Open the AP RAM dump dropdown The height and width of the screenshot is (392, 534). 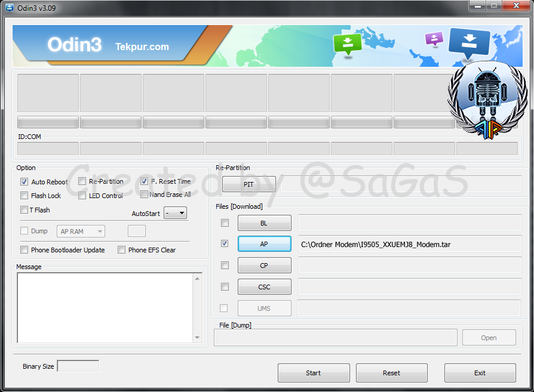click(x=81, y=232)
